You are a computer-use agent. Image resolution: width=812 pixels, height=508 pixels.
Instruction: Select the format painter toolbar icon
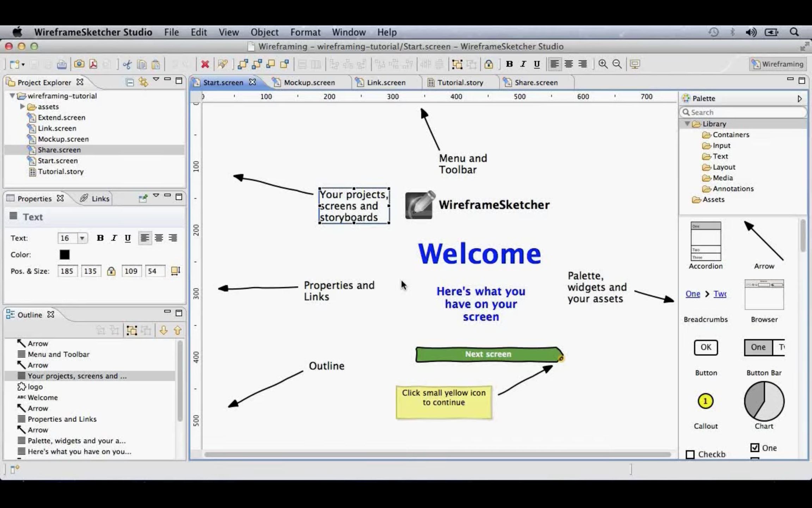pyautogui.click(x=222, y=64)
